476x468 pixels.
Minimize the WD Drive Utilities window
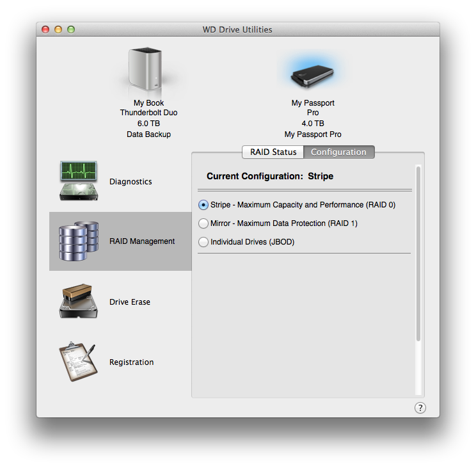pyautogui.click(x=58, y=29)
